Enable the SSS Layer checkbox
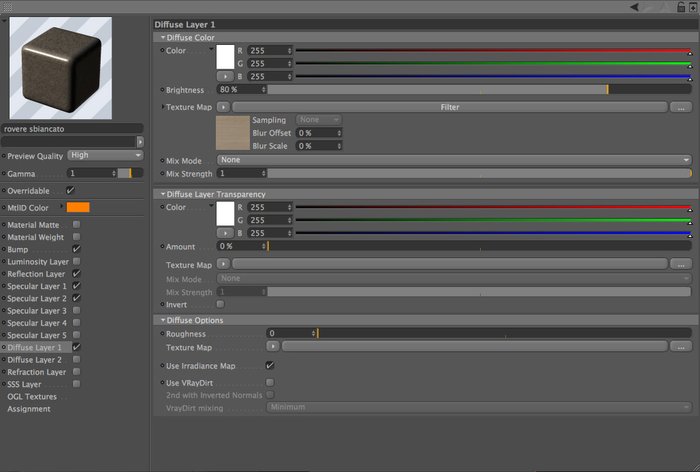 (x=76, y=384)
